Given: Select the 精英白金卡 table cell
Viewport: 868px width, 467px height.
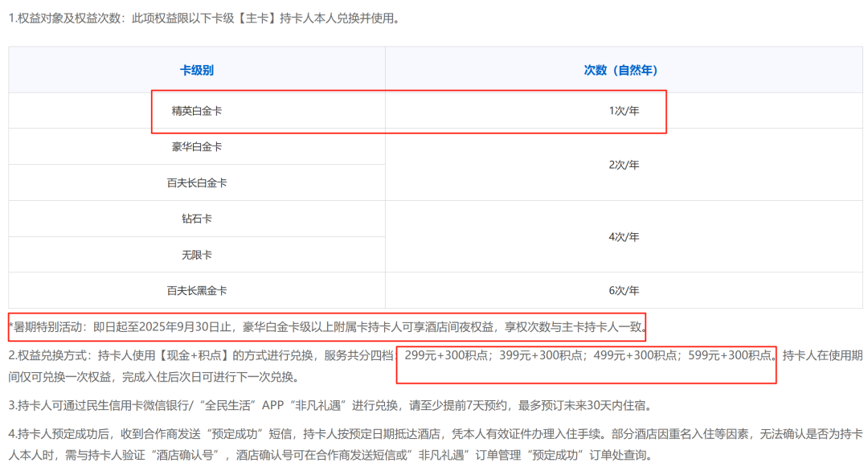Looking at the screenshot, I should (x=197, y=111).
